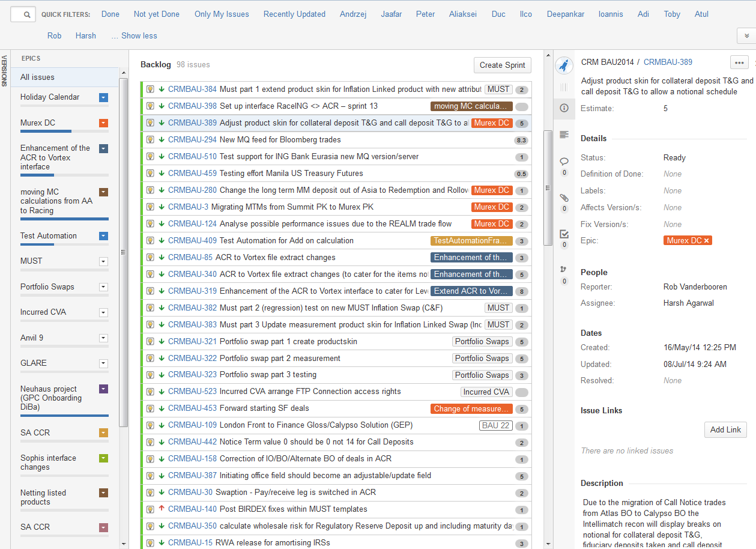Open the description lines icon in the detail sidebar
This screenshot has width=756, height=549.
[564, 135]
